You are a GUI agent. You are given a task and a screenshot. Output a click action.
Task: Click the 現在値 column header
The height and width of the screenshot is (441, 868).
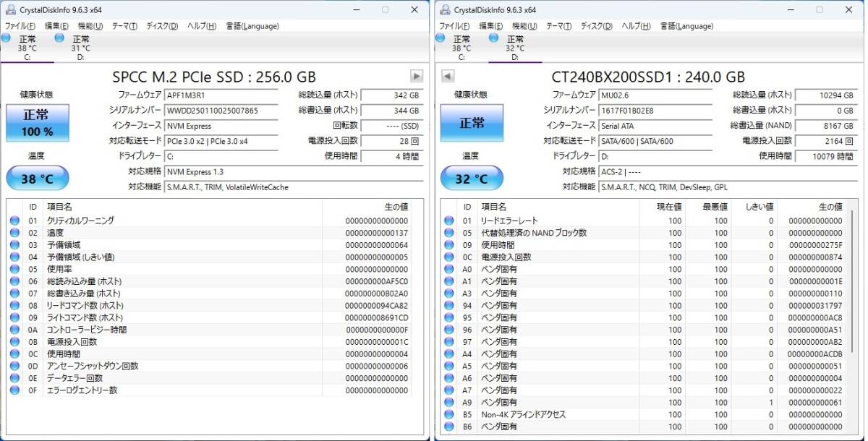pyautogui.click(x=663, y=207)
